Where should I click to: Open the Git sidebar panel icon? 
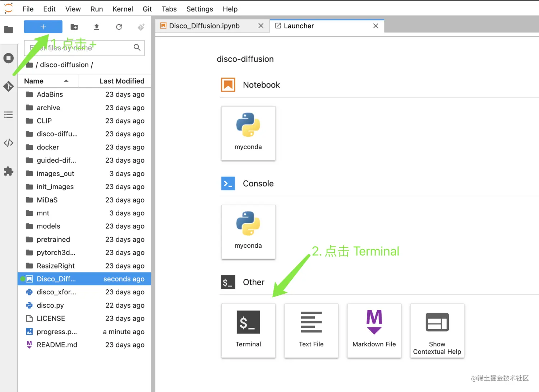coord(8,86)
